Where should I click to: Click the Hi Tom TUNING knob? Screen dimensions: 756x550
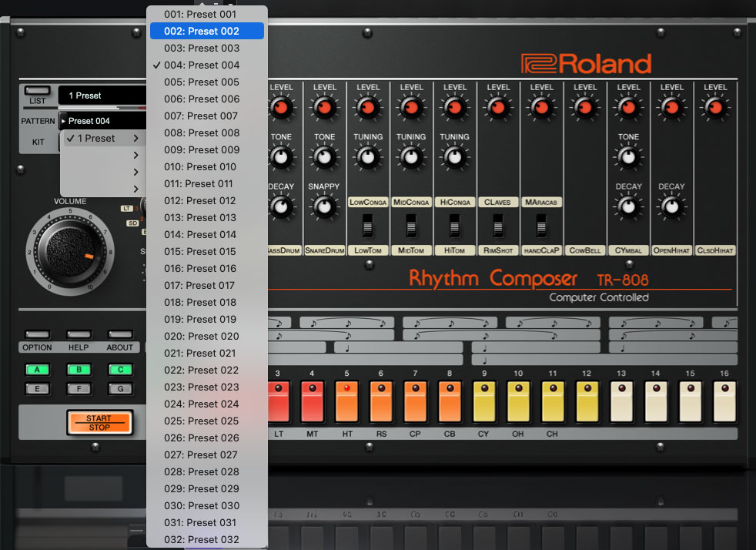point(455,157)
